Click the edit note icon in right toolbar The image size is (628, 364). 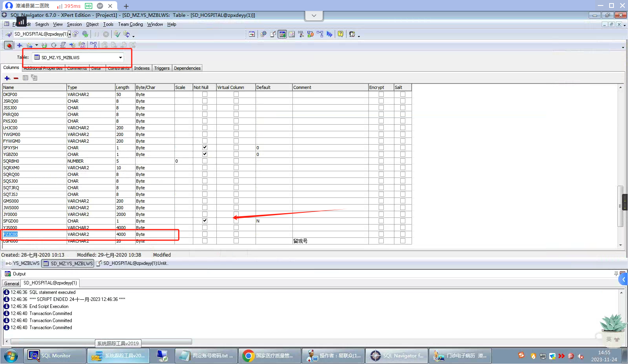click(x=273, y=34)
